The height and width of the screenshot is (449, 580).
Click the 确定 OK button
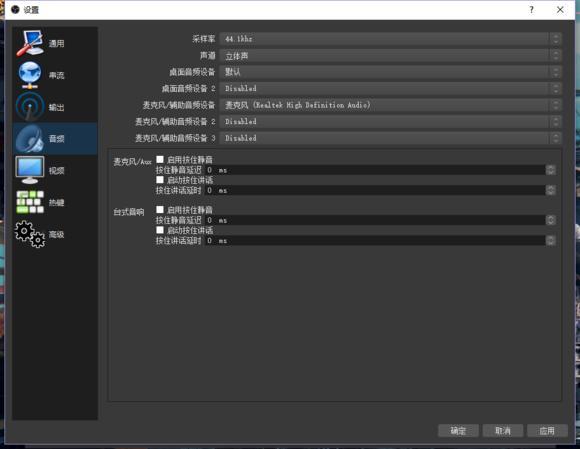[x=458, y=431]
